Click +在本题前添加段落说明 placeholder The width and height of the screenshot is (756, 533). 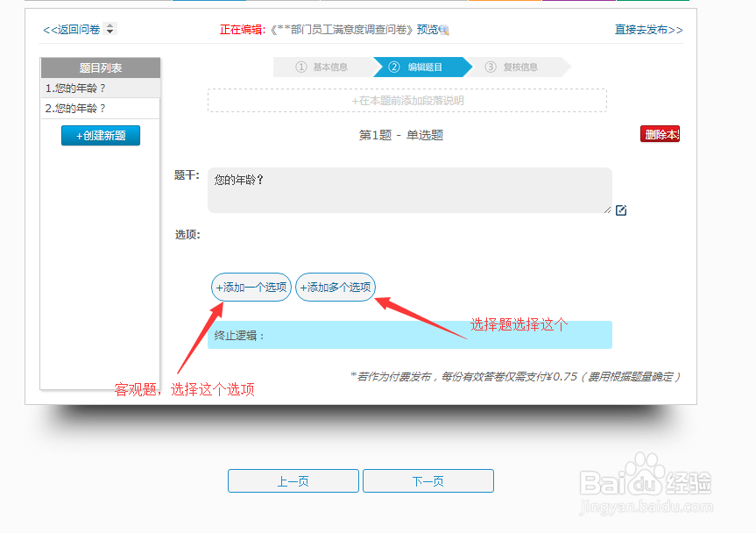pyautogui.click(x=406, y=100)
